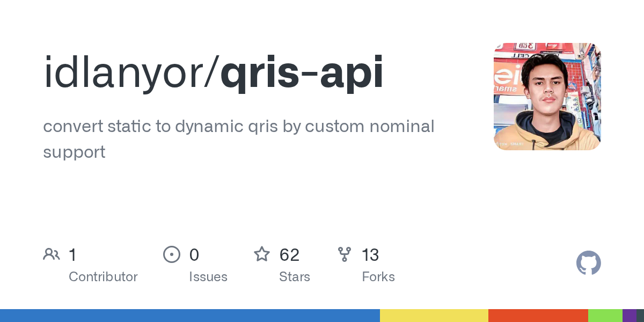The width and height of the screenshot is (644, 322).
Task: Click the 'Issues' label
Action: tap(208, 277)
